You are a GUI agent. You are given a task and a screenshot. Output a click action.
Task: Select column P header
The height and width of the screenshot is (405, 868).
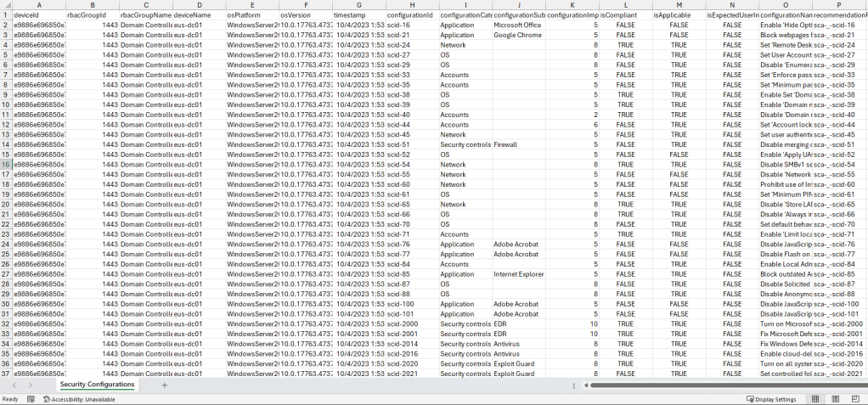point(839,5)
